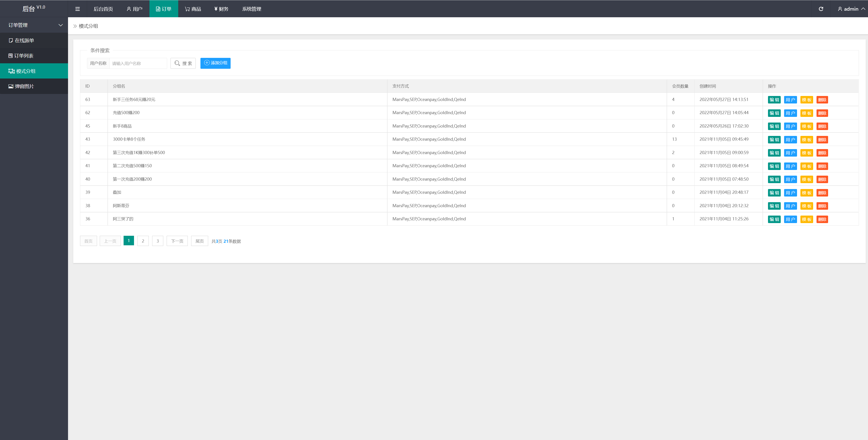Focus the 用户名称 search input
Image resolution: width=868 pixels, height=440 pixels.
click(x=138, y=63)
